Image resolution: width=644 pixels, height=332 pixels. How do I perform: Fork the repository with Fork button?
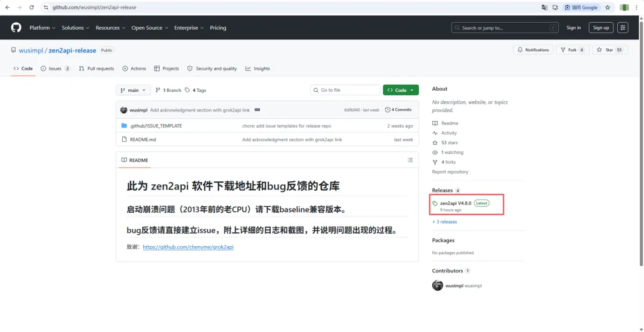click(572, 49)
